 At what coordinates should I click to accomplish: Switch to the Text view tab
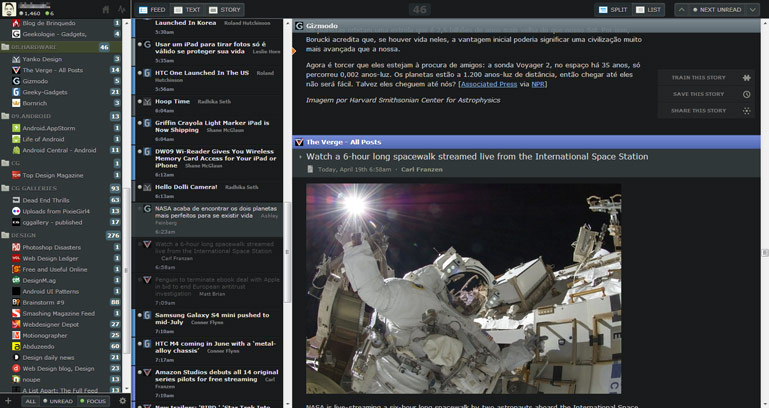(x=186, y=9)
